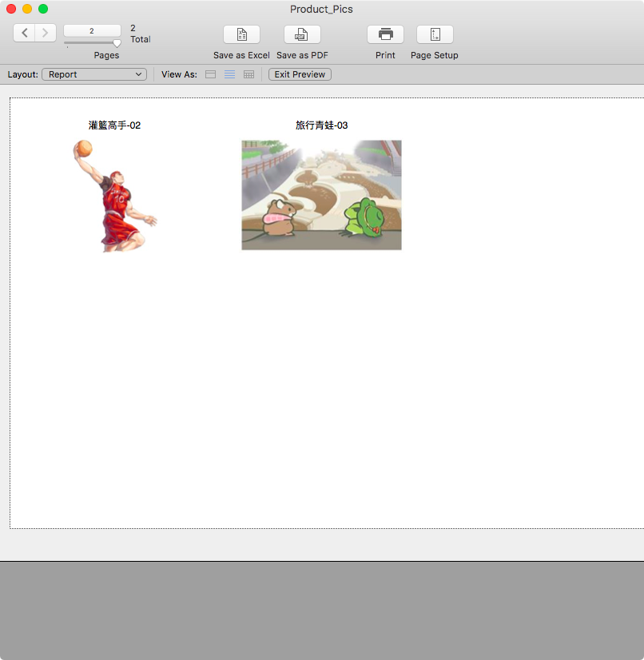Print the current preview
The image size is (644, 660).
385,34
